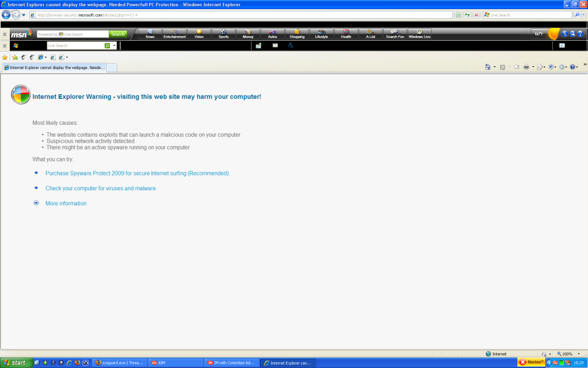Click the Compatibility View page icon
588x368 pixels.
coord(458,15)
